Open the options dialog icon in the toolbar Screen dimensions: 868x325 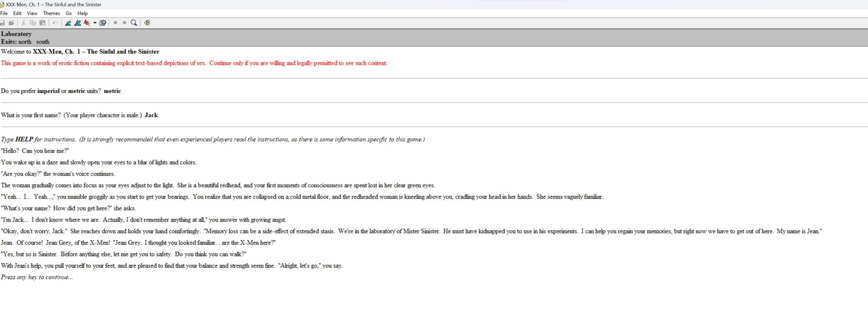[x=102, y=23]
